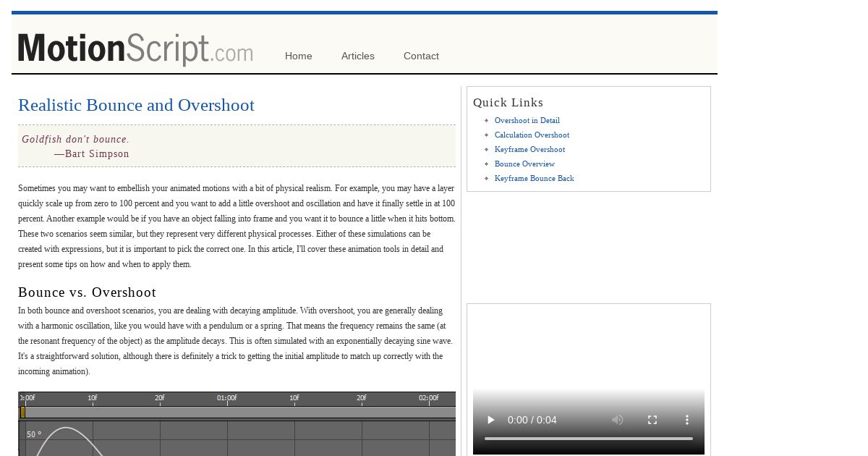Open the Calculation Overshoot quick link
Screen dimensions: 868x456
click(x=532, y=135)
